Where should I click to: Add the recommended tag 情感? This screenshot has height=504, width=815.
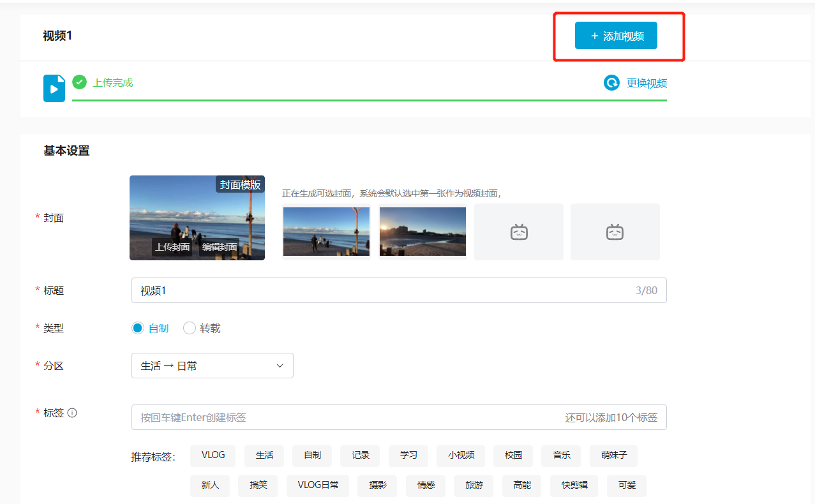(426, 485)
